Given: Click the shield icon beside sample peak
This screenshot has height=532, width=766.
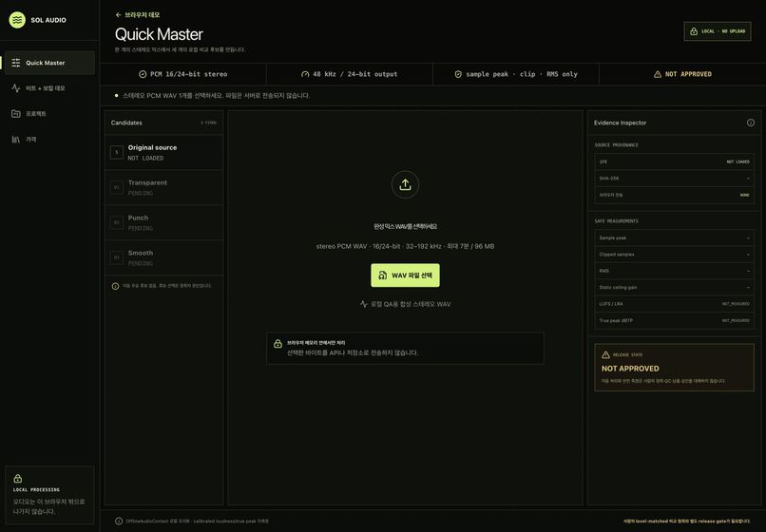Looking at the screenshot, I should 458,74.
